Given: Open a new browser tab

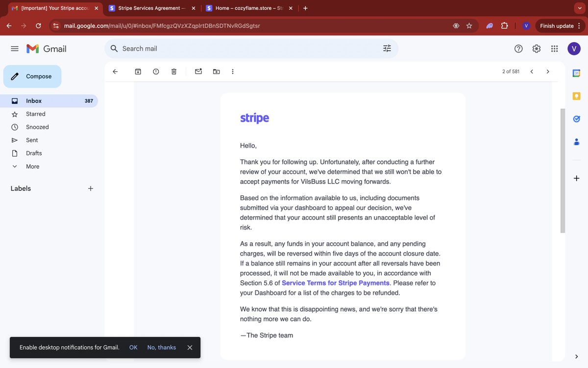Looking at the screenshot, I should [306, 8].
